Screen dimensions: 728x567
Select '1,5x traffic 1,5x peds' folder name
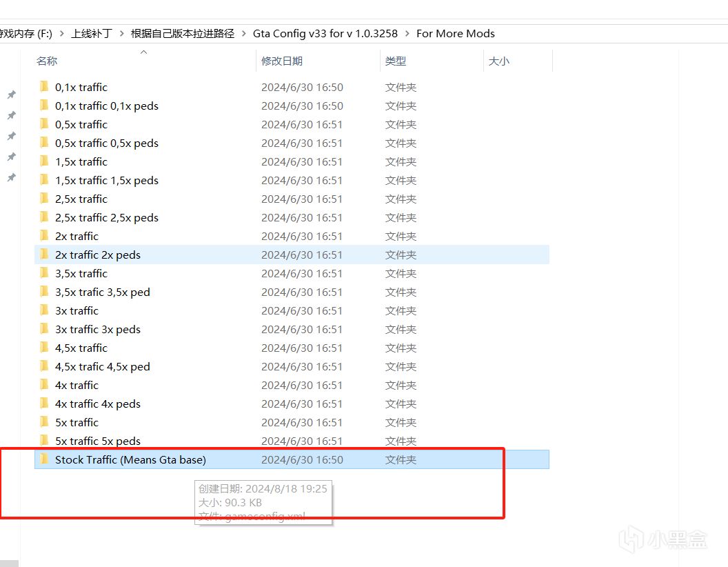[x=107, y=180]
